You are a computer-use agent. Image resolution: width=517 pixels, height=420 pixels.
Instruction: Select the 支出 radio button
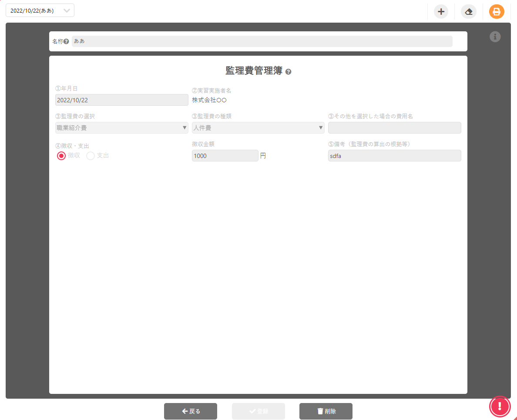click(x=91, y=156)
